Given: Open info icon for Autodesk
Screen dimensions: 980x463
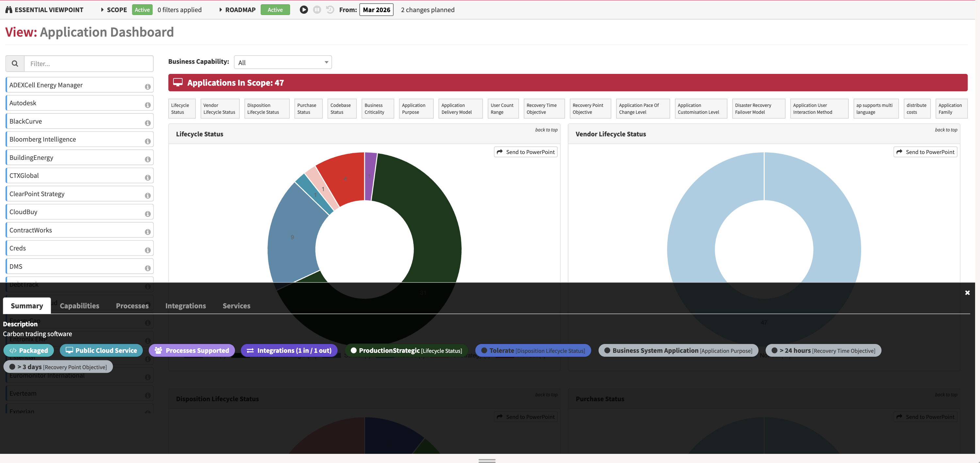Looking at the screenshot, I should coord(148,105).
